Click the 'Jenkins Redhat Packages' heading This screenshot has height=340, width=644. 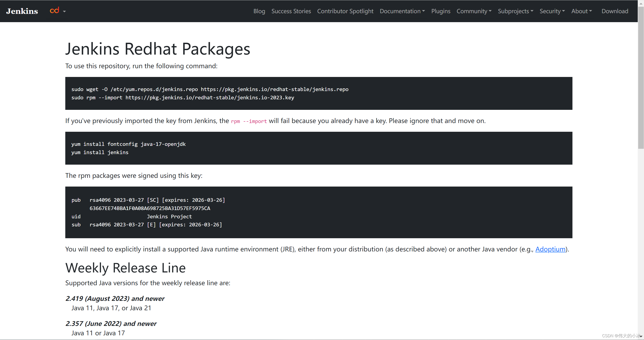pos(157,49)
